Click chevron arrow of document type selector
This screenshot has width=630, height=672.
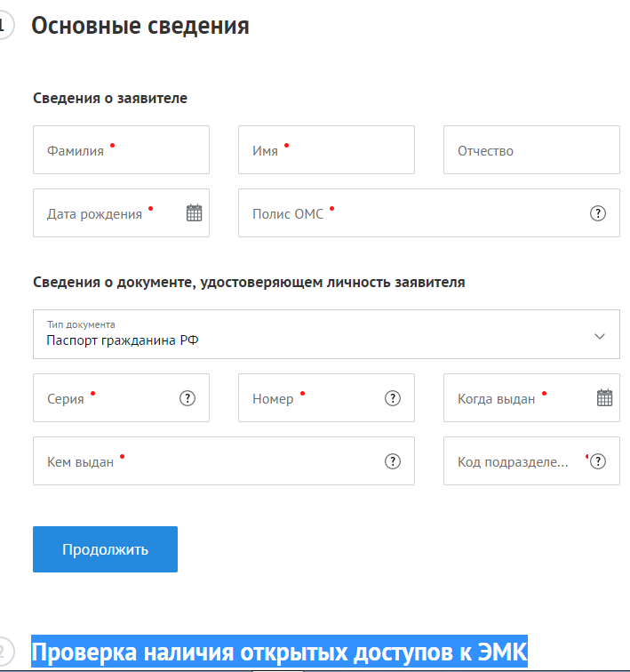(600, 336)
